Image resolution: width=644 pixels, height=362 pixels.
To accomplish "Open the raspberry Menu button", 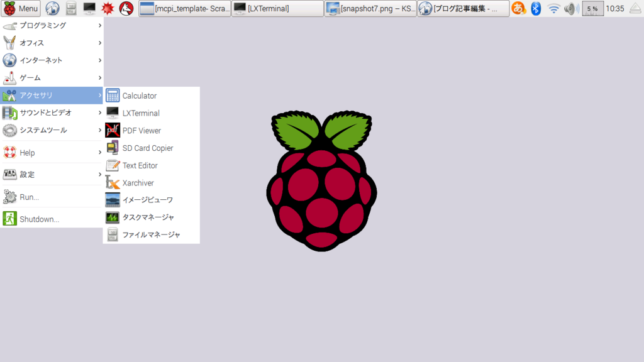I will pos(21,8).
